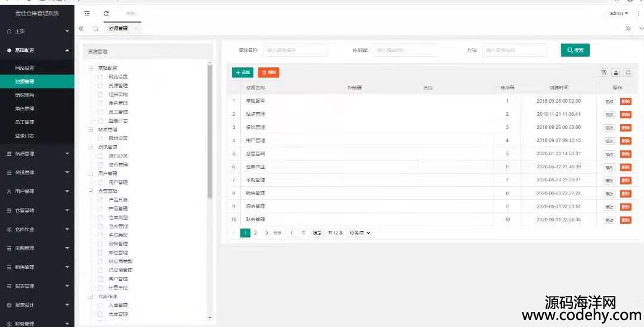Click 修改 button for the 用户管理 row
Screen dimensions: 644x327
(x=608, y=141)
